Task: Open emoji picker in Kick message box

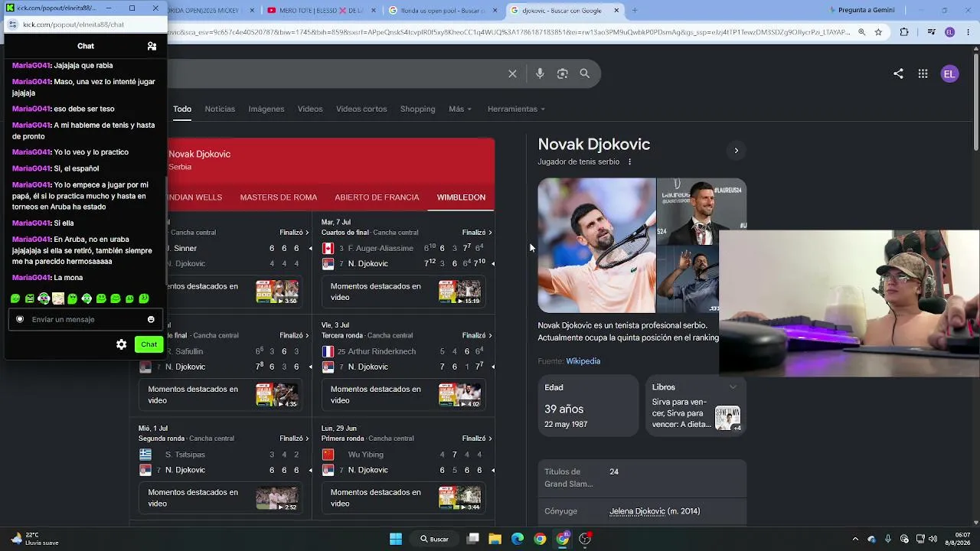Action: tap(151, 319)
